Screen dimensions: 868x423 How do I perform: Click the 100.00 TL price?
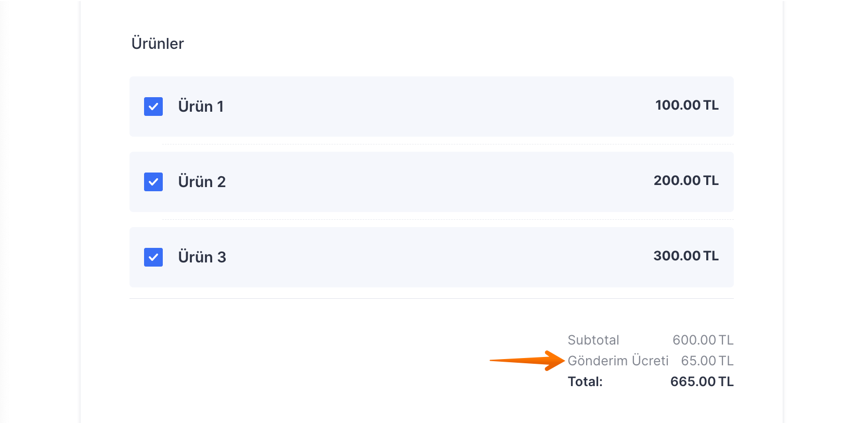click(686, 105)
